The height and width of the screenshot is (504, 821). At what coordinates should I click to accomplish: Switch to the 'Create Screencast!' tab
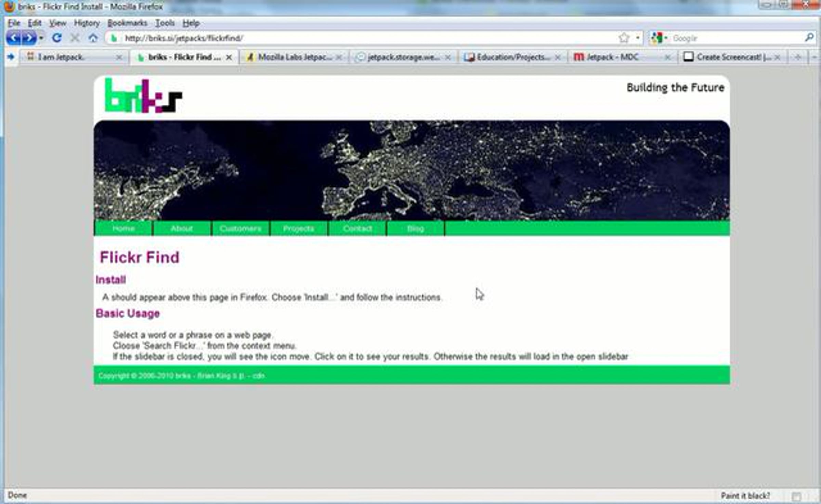tap(733, 57)
